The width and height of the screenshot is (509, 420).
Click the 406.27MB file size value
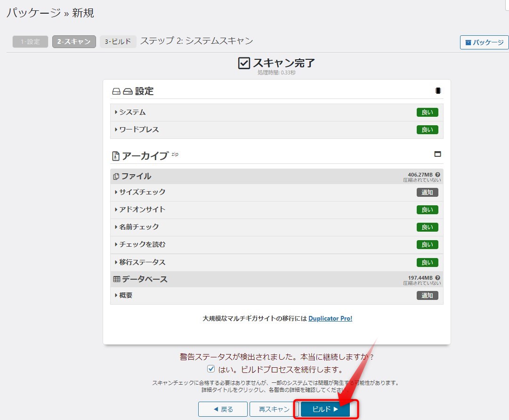click(x=420, y=175)
